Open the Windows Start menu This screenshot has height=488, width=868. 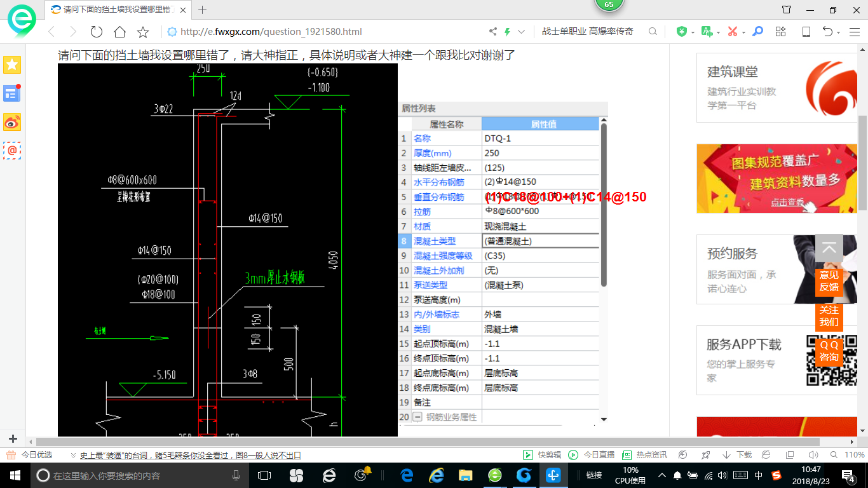[14, 475]
